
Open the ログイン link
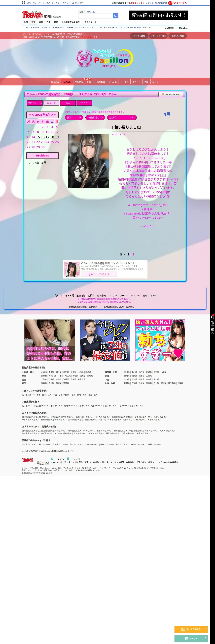pos(149,3)
